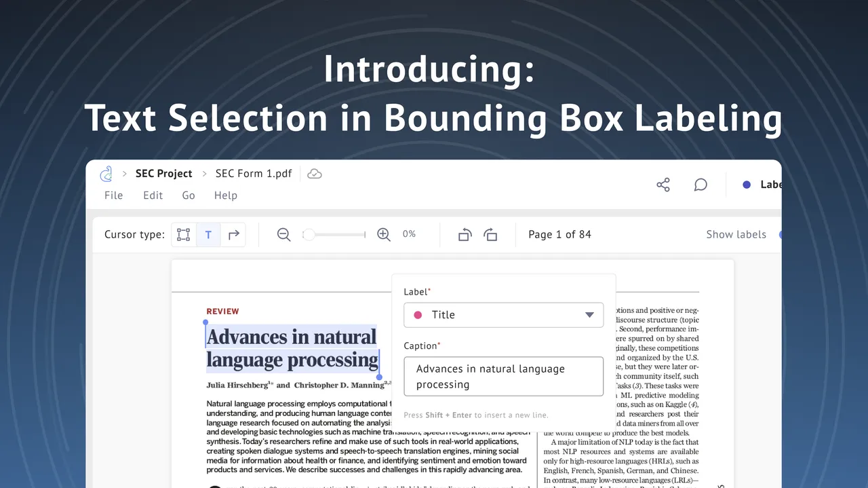Select the arrow cursor tool
This screenshot has height=488, width=868.
(233, 235)
